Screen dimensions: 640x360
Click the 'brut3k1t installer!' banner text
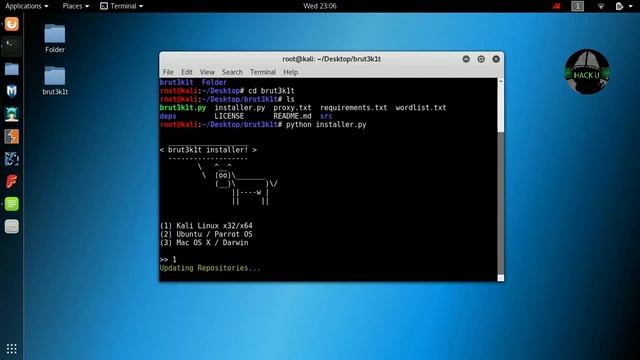[208, 150]
